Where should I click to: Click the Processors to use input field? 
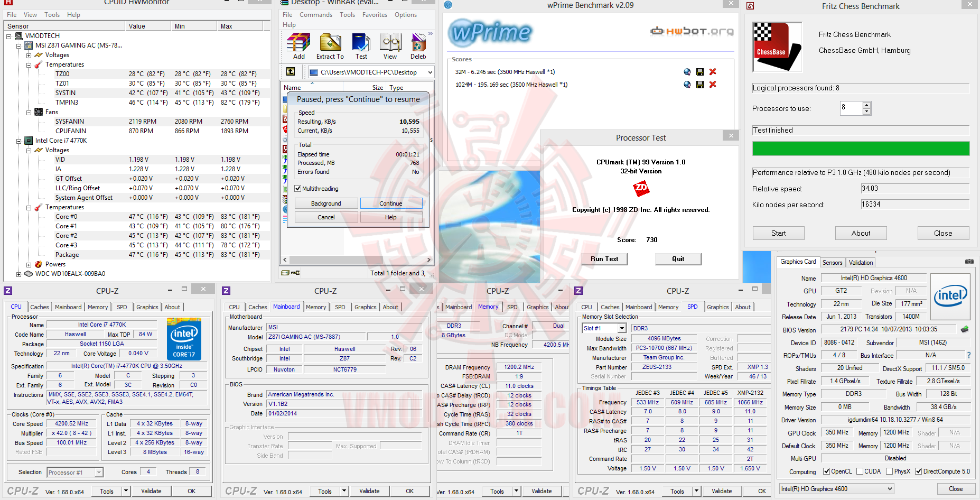click(851, 108)
